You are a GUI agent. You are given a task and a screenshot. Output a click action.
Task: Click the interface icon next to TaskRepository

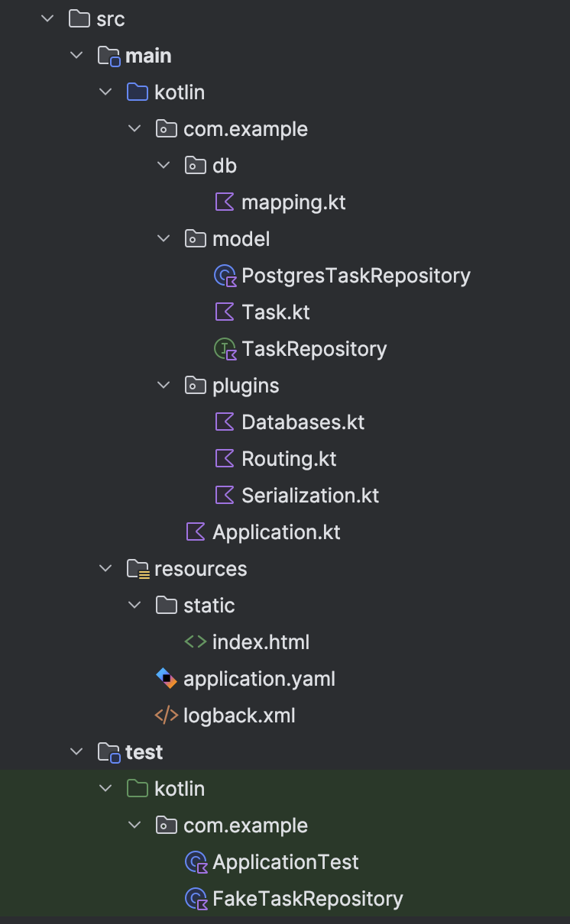224,349
